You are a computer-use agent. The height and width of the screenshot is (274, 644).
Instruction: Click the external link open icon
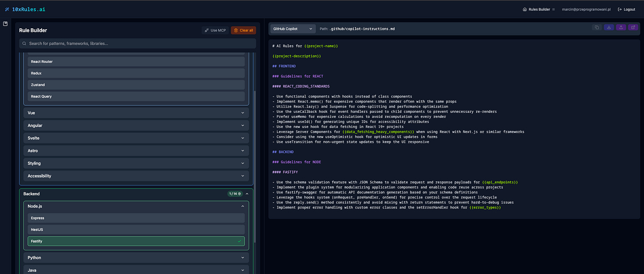click(x=633, y=27)
